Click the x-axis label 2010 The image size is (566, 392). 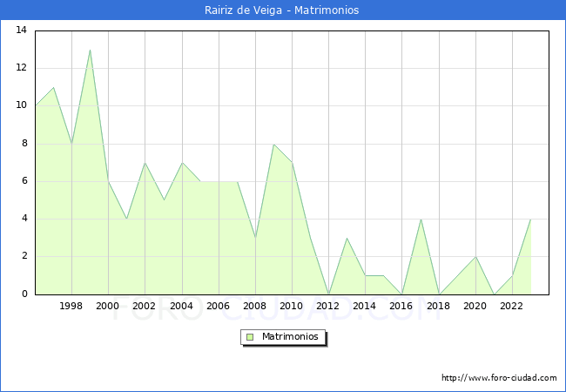pyautogui.click(x=292, y=306)
